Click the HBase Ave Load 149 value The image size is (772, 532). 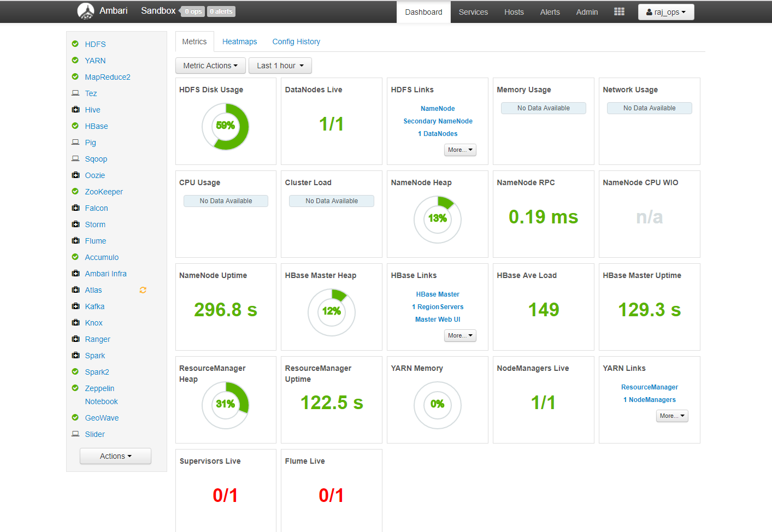(544, 310)
